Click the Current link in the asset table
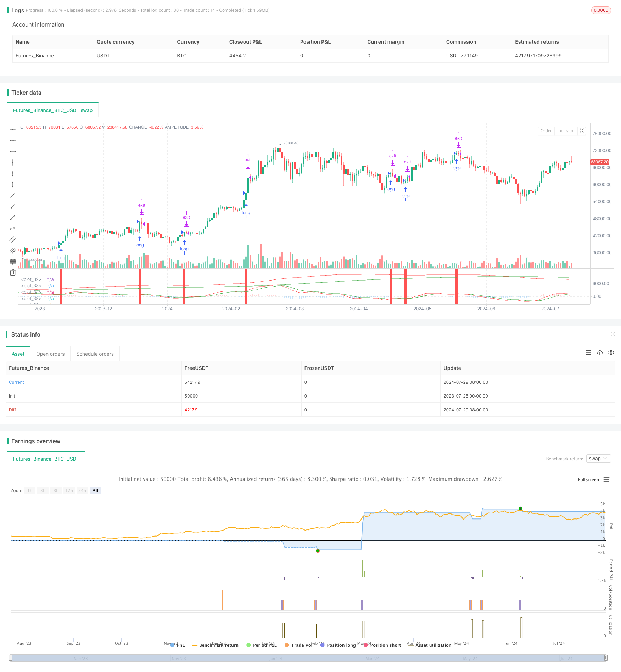 pos(16,382)
